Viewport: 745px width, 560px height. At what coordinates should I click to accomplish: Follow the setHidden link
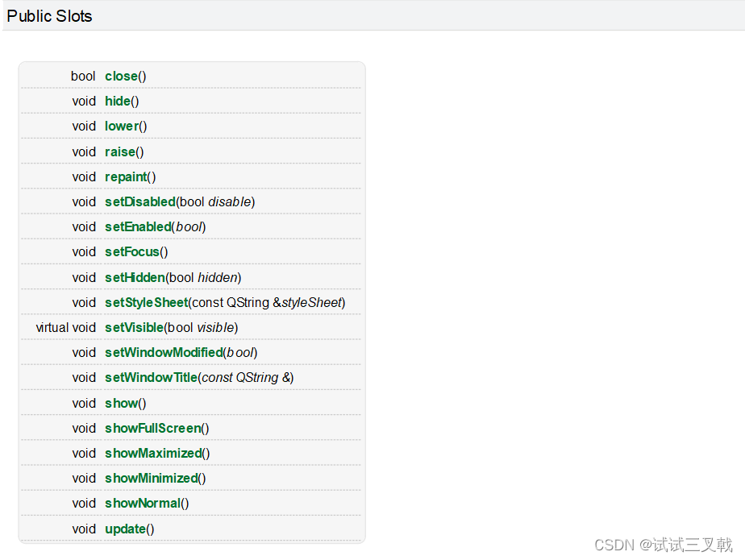(x=135, y=277)
